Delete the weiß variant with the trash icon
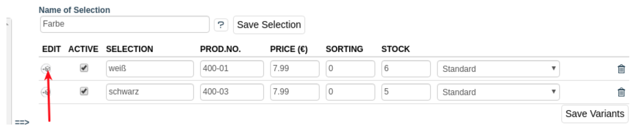 click(621, 69)
